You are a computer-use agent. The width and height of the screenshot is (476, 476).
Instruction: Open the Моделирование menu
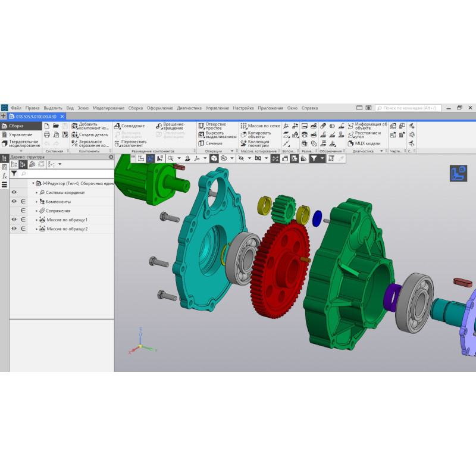[x=108, y=108]
